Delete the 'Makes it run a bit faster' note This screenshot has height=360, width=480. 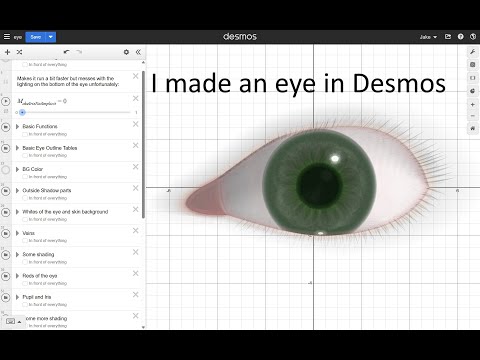(x=135, y=76)
